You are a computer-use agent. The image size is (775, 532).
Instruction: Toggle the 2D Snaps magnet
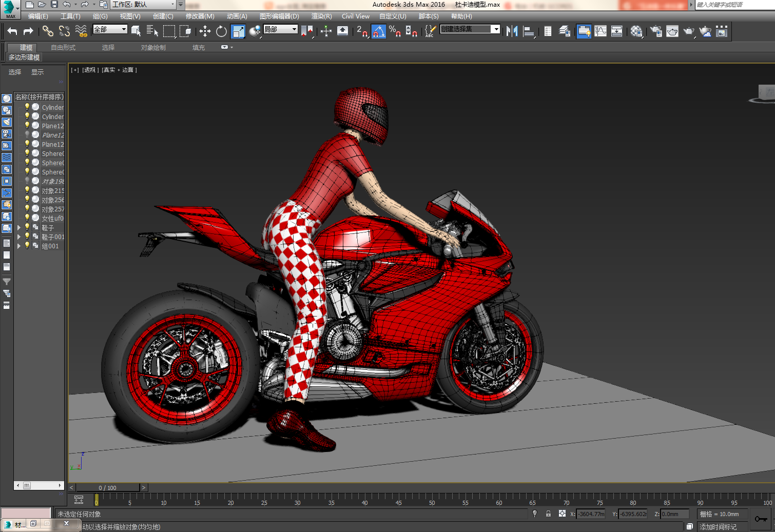click(x=362, y=31)
